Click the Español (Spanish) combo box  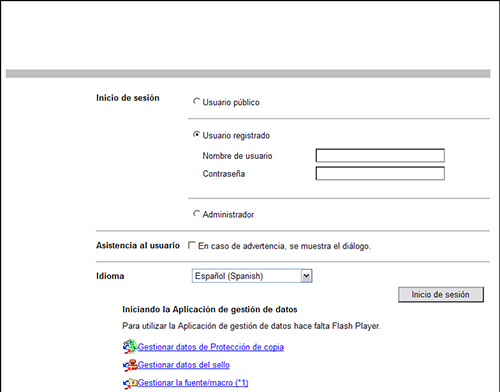[252, 276]
